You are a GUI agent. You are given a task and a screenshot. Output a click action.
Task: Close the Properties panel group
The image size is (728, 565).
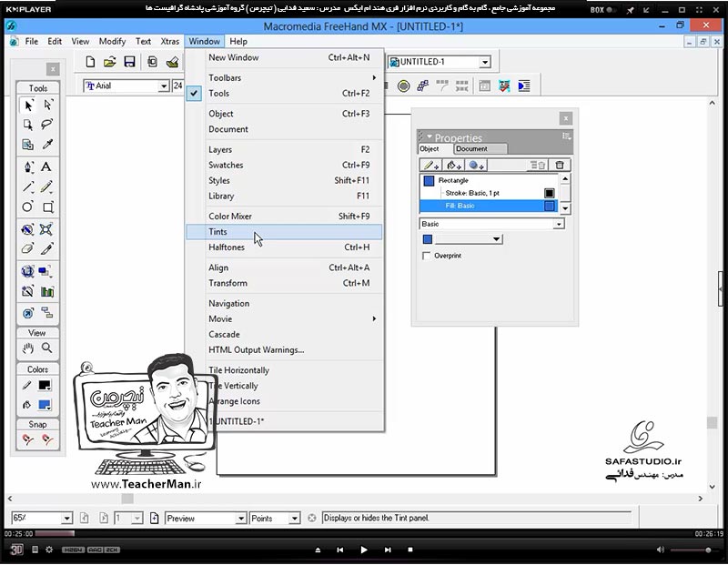(565, 118)
